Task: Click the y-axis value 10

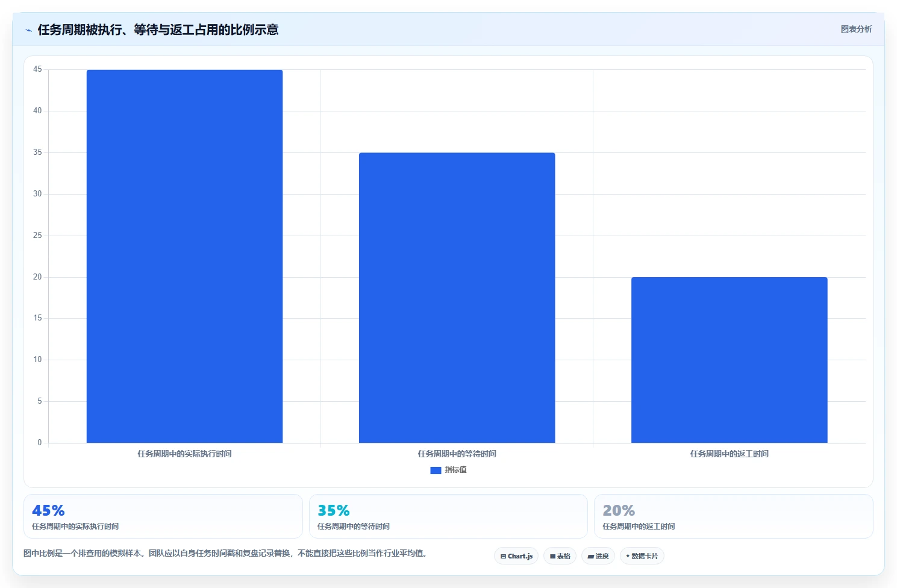Action: 37,360
